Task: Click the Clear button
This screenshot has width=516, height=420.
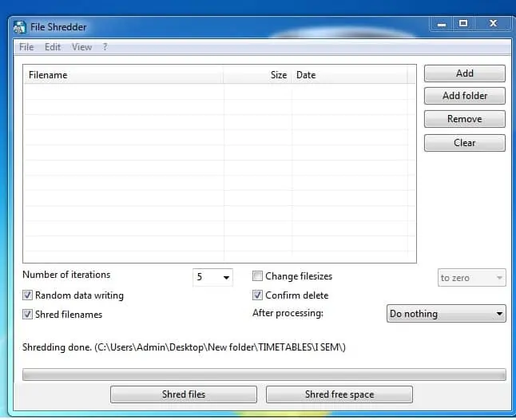Action: (464, 143)
